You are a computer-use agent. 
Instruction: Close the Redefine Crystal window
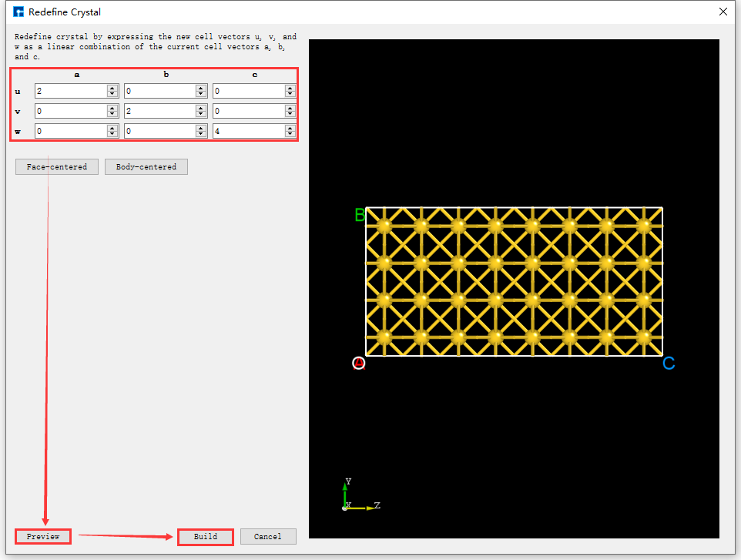pos(722,12)
